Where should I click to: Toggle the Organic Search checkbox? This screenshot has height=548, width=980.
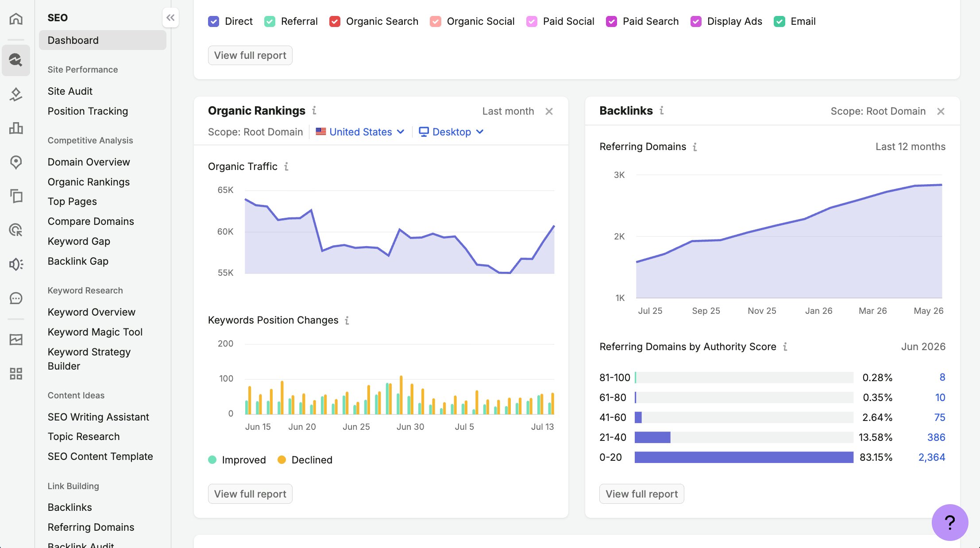click(335, 21)
